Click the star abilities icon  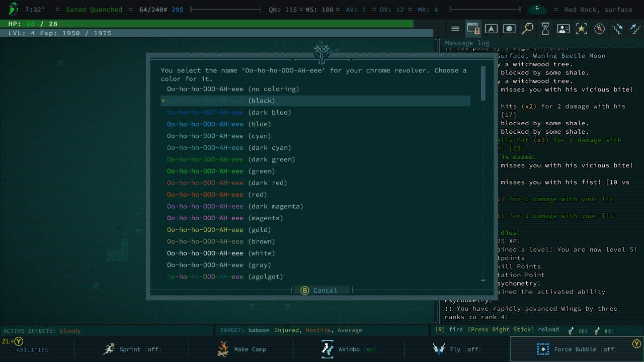[x=582, y=29]
